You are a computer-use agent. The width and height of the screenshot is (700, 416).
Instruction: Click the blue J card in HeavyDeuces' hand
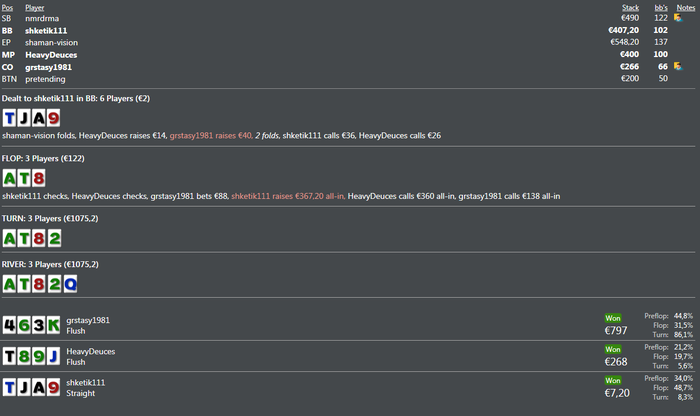(x=53, y=357)
